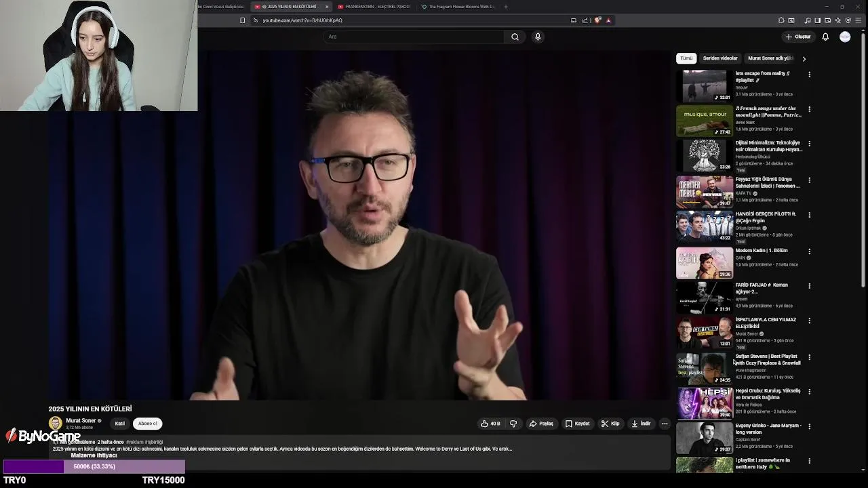
Task: Click the Oluştur create button
Action: (798, 37)
